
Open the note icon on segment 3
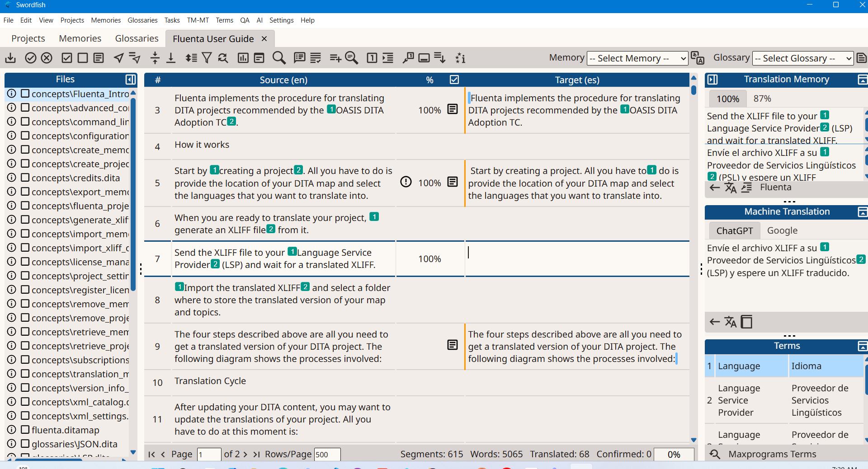click(453, 109)
